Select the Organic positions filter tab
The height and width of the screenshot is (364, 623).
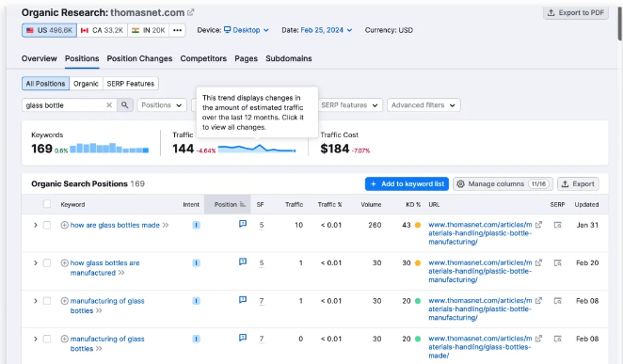point(86,84)
